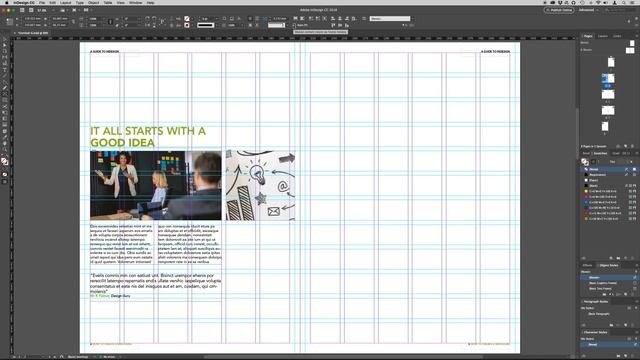Viewport: 640px width, 360px height.
Task: Select the yellow C=0 M=0 Y=100 swatch
Action: click(x=607, y=191)
